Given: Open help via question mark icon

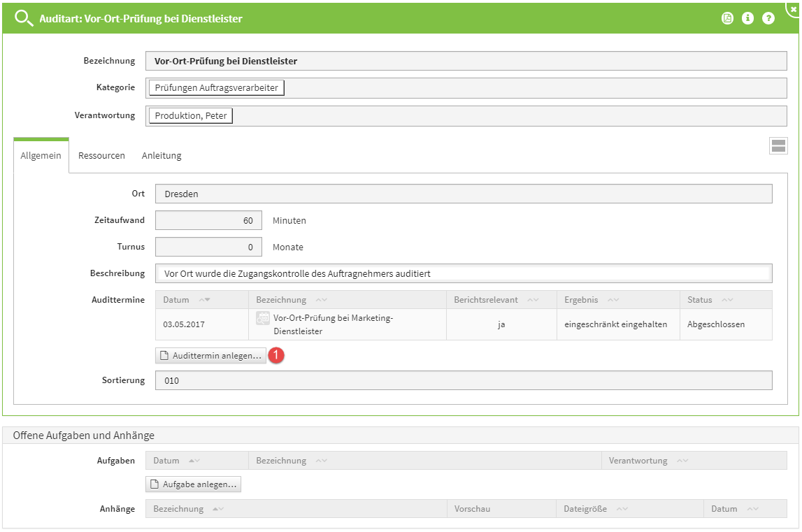Looking at the screenshot, I should [x=768, y=19].
